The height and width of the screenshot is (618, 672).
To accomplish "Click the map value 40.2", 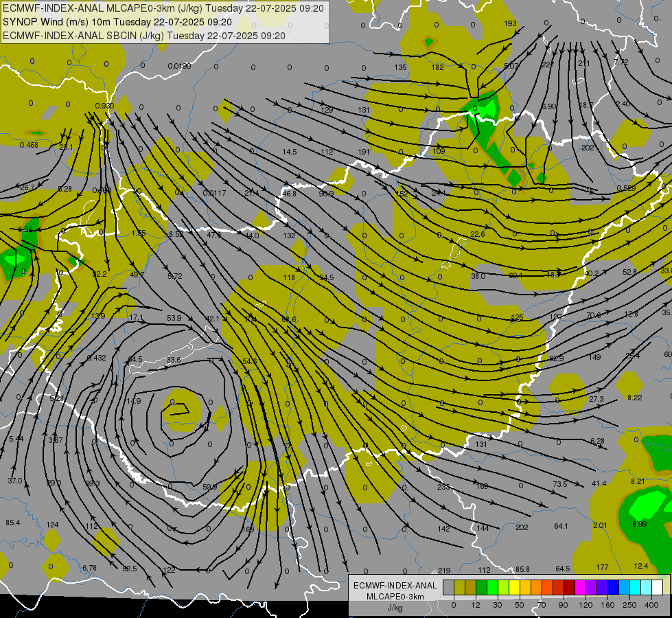I will point(592,273).
